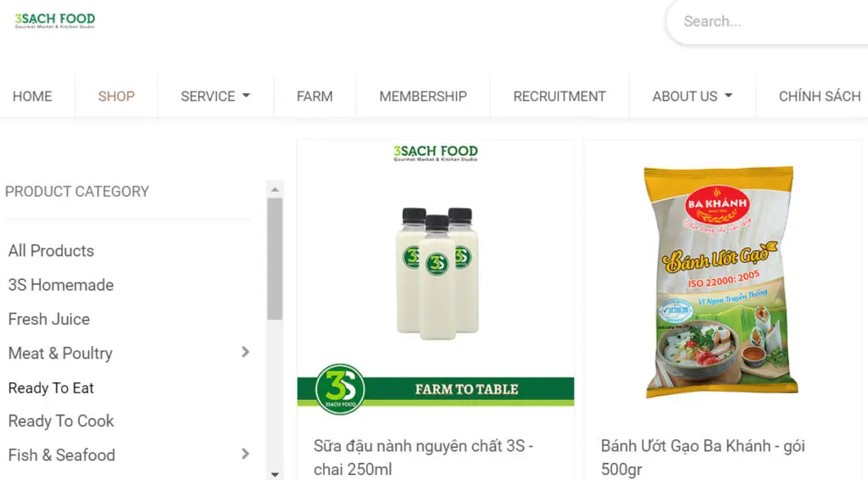Click the 3Sach Food logo in header
This screenshot has width=868, height=480.
click(x=55, y=20)
